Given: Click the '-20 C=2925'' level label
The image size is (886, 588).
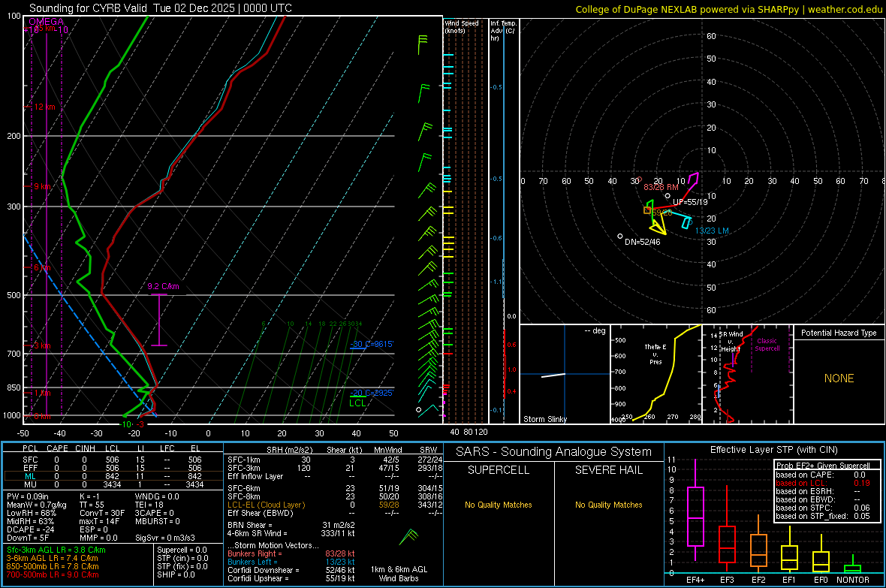Looking at the screenshot, I should click(372, 393).
